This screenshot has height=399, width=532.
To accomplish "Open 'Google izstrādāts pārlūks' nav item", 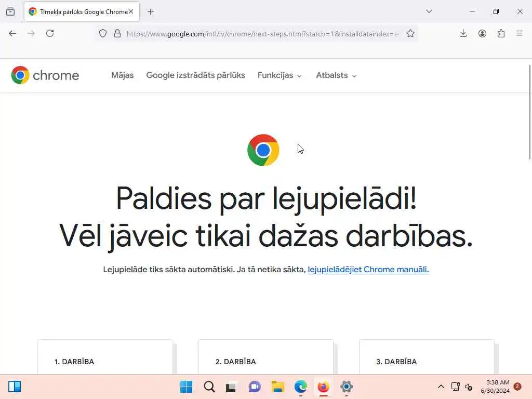I will point(195,75).
